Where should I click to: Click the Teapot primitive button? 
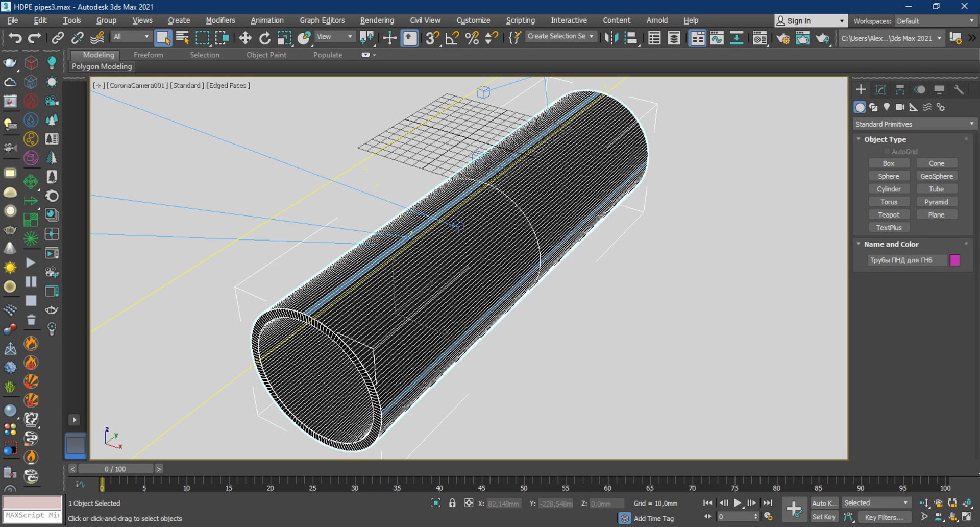click(889, 215)
